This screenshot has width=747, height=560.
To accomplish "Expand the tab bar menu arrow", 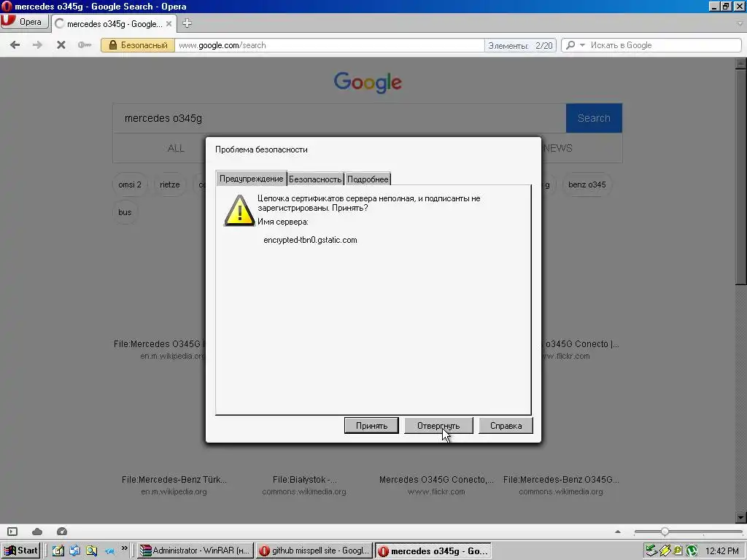I will tap(740, 23).
